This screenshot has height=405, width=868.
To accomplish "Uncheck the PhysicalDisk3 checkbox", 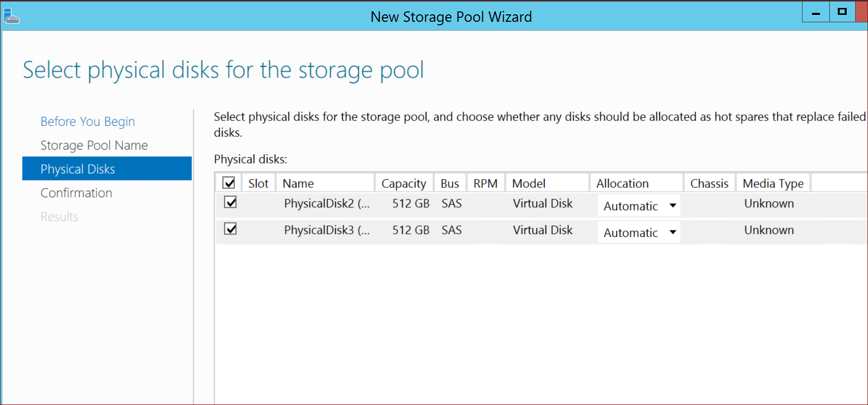I will coord(231,229).
